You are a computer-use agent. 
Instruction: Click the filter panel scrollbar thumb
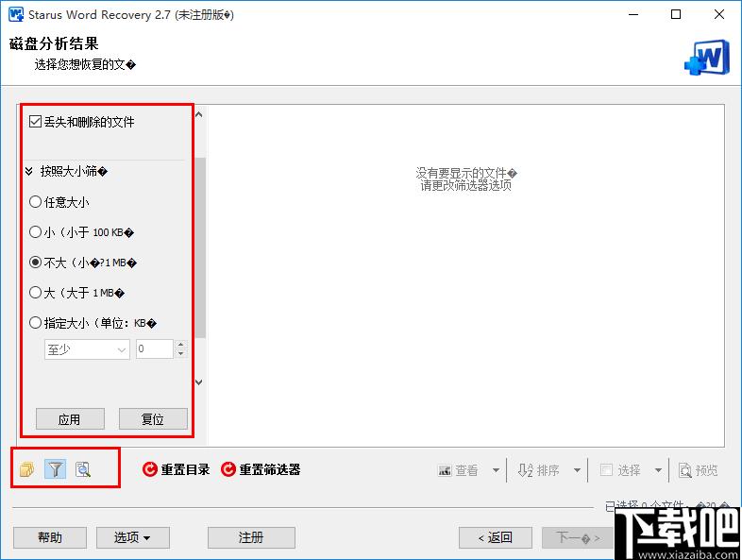tap(200, 248)
